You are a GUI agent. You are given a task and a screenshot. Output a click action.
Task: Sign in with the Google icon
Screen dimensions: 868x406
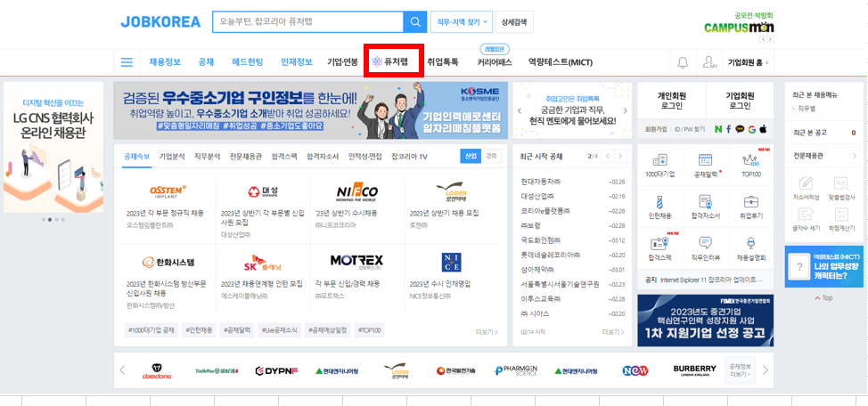(751, 129)
